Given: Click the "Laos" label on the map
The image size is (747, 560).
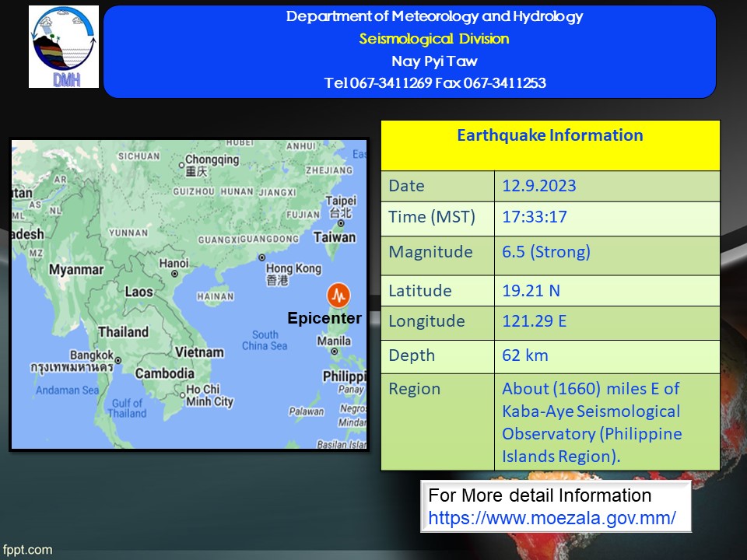Looking at the screenshot, I should 139,292.
